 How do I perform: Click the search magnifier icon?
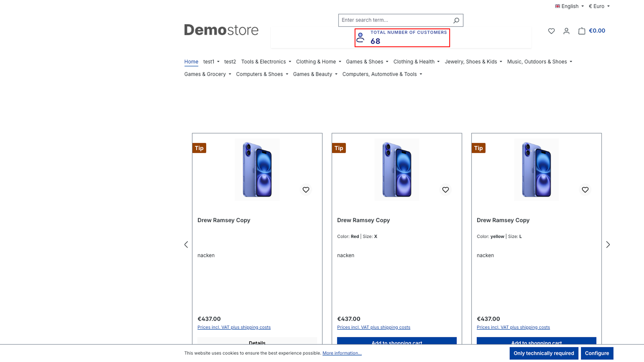click(x=456, y=20)
